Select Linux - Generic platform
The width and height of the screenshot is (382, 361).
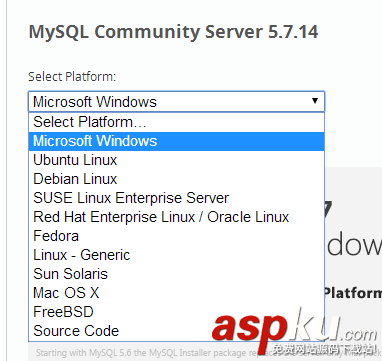coord(176,255)
